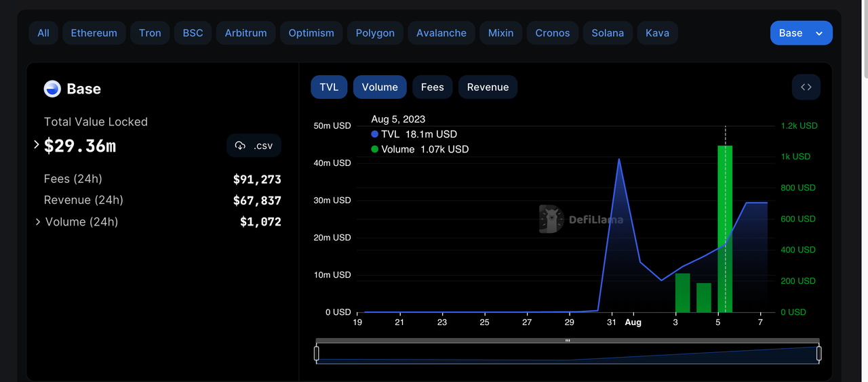
Task: Select the BSC chain filter
Action: coord(193,33)
